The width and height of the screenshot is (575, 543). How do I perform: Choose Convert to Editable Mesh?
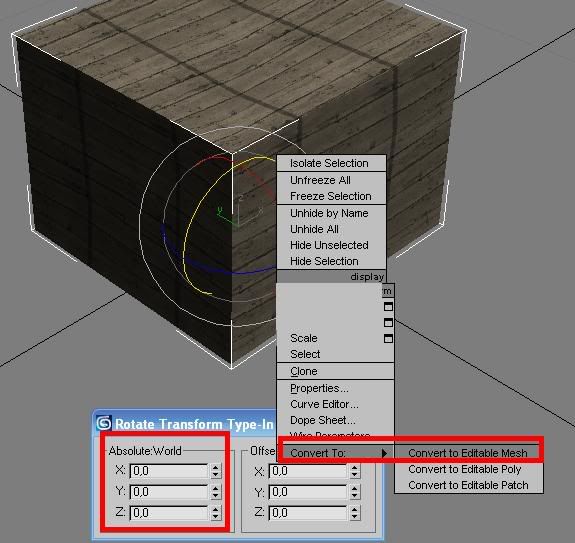click(x=468, y=453)
